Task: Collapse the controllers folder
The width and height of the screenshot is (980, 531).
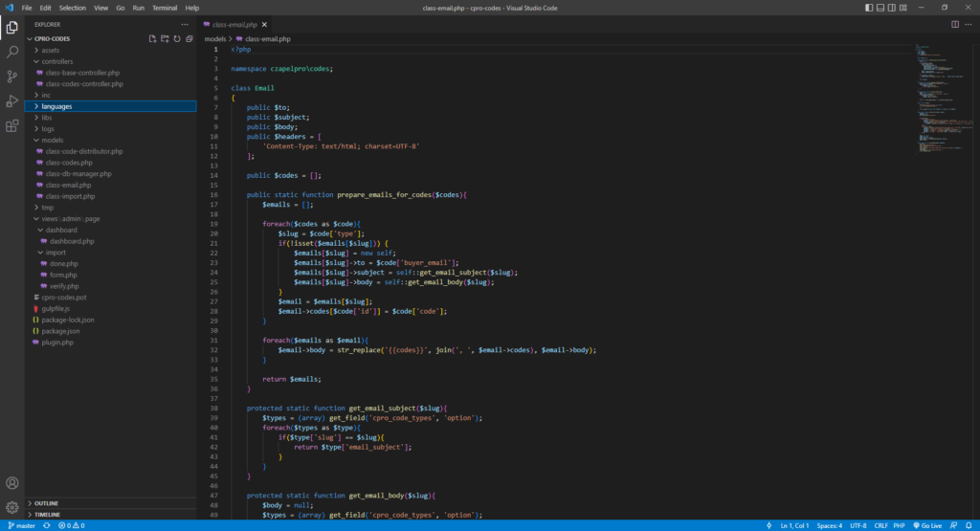Action: click(x=56, y=61)
